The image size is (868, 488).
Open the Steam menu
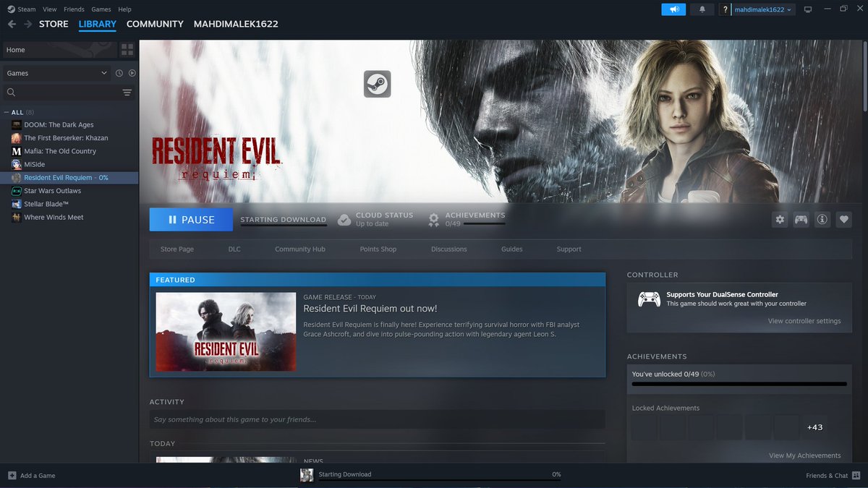pyautogui.click(x=26, y=9)
